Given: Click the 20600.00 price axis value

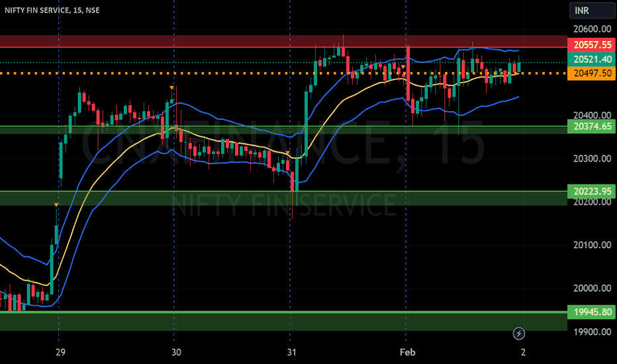Looking at the screenshot, I should tap(593, 29).
